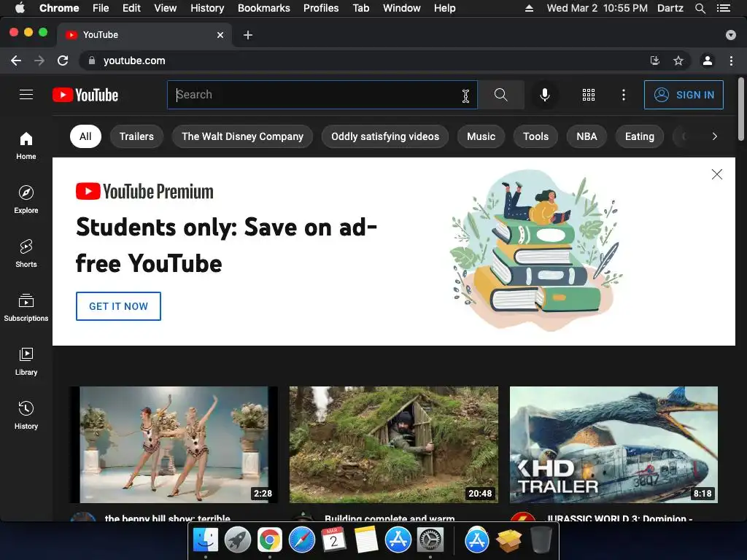Open Safari from the Dock
Viewport: 747px width, 560px height.
tap(301, 540)
